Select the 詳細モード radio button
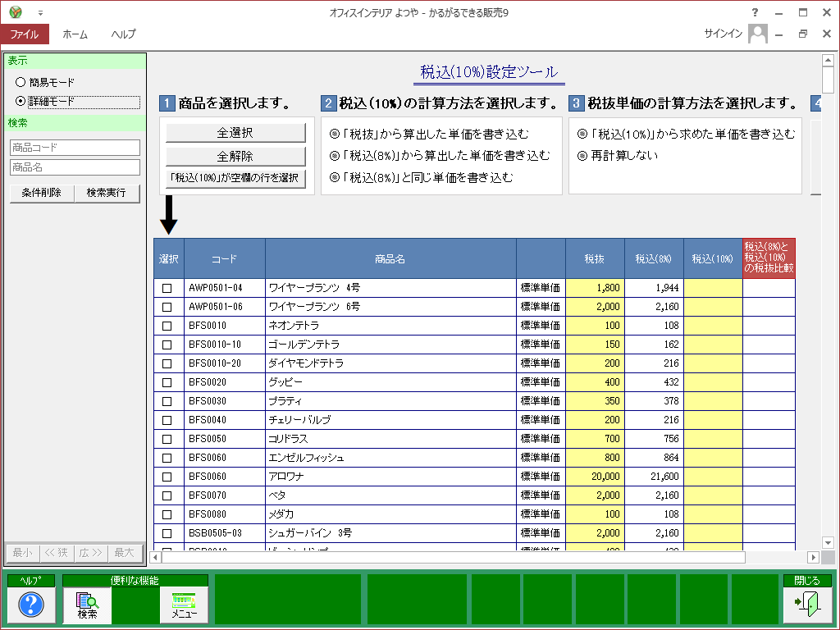Viewport: 840px width, 630px height. coord(21,101)
